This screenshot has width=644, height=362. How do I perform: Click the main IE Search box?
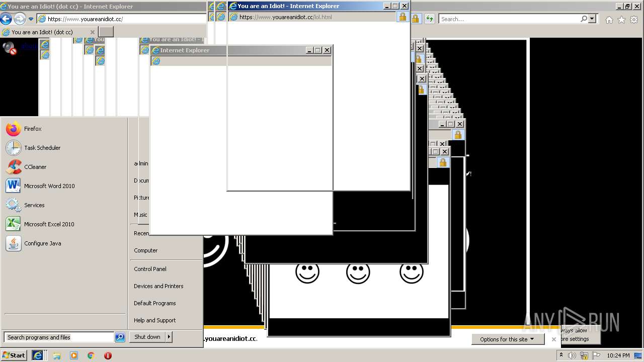tap(509, 19)
